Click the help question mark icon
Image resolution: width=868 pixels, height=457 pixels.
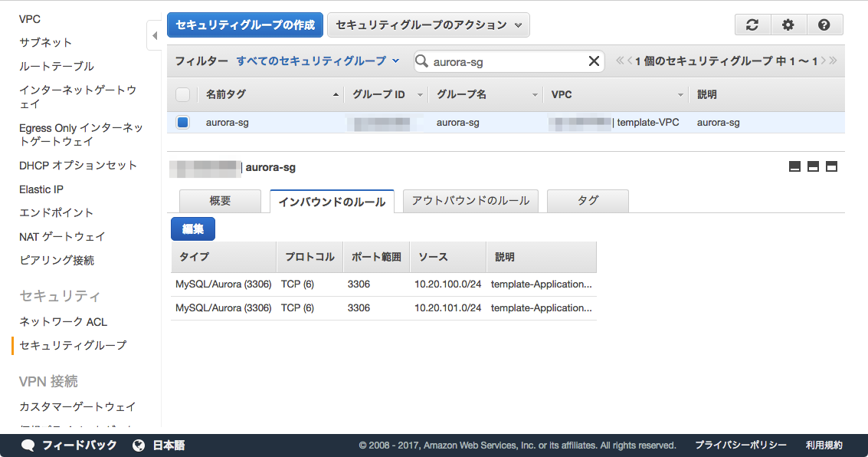[825, 25]
